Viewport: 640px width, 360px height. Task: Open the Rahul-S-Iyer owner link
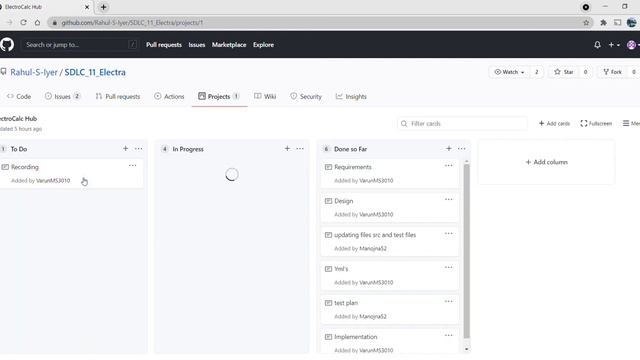(34, 72)
